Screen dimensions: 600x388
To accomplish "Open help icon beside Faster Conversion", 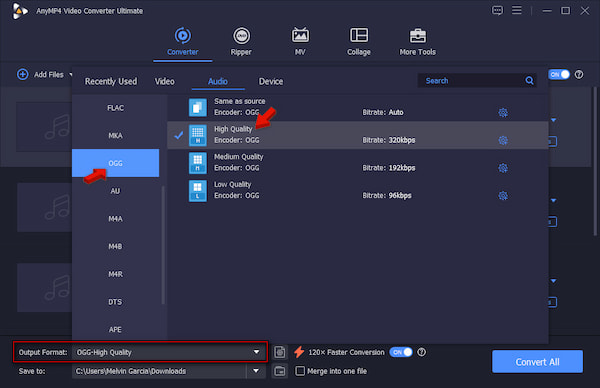I will (421, 352).
